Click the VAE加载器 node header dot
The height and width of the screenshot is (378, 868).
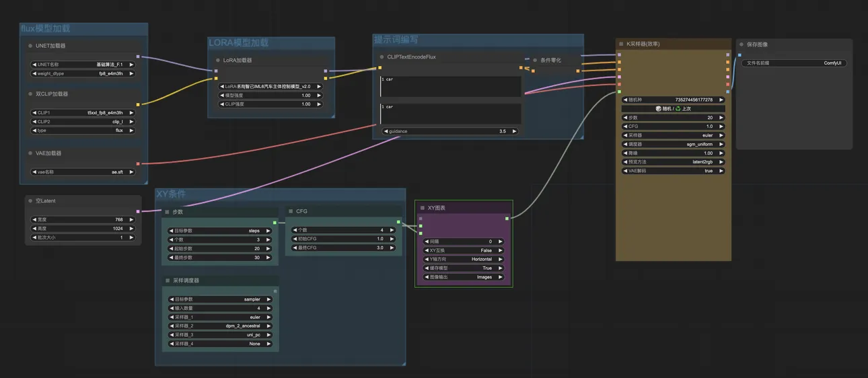30,153
